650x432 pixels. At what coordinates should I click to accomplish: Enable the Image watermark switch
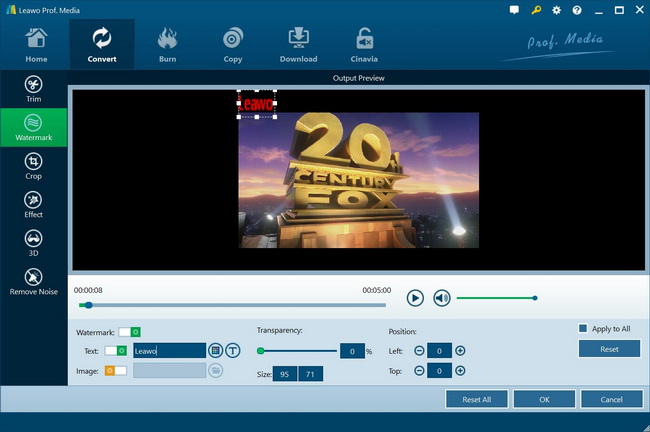coord(116,370)
